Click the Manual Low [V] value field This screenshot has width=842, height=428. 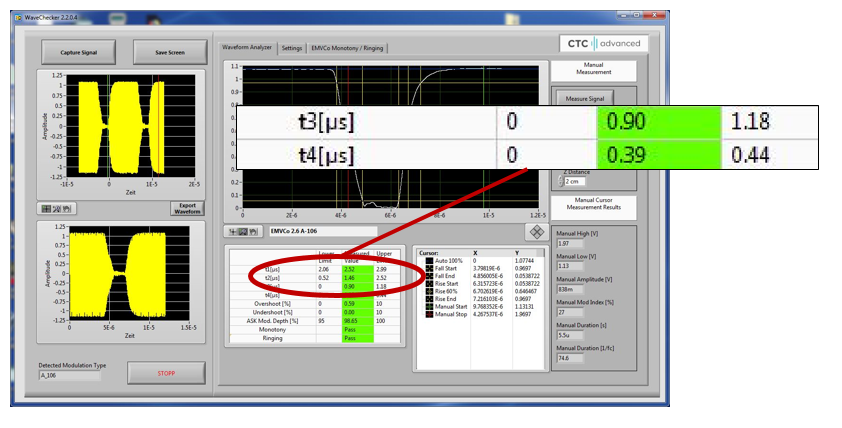pos(570,266)
